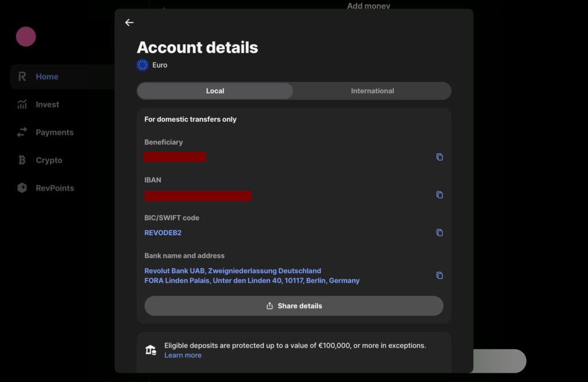This screenshot has width=588, height=382.
Task: Click the back arrow icon
Action: pyautogui.click(x=129, y=22)
